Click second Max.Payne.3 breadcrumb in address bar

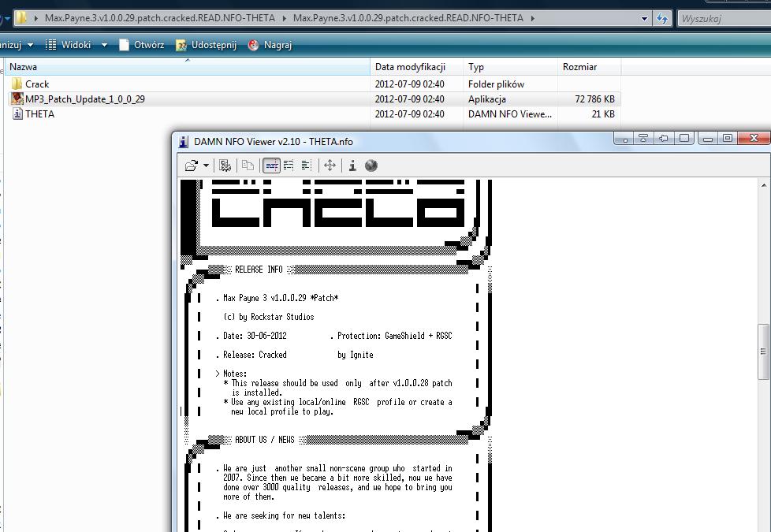408,18
